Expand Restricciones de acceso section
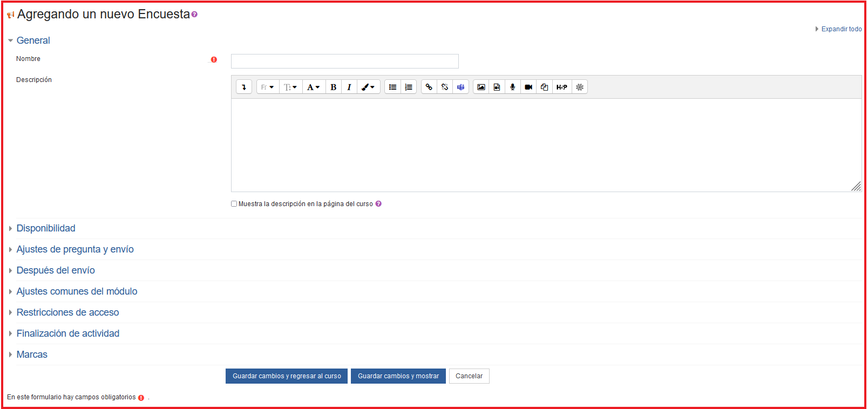This screenshot has height=409, width=868. pyautogui.click(x=67, y=312)
